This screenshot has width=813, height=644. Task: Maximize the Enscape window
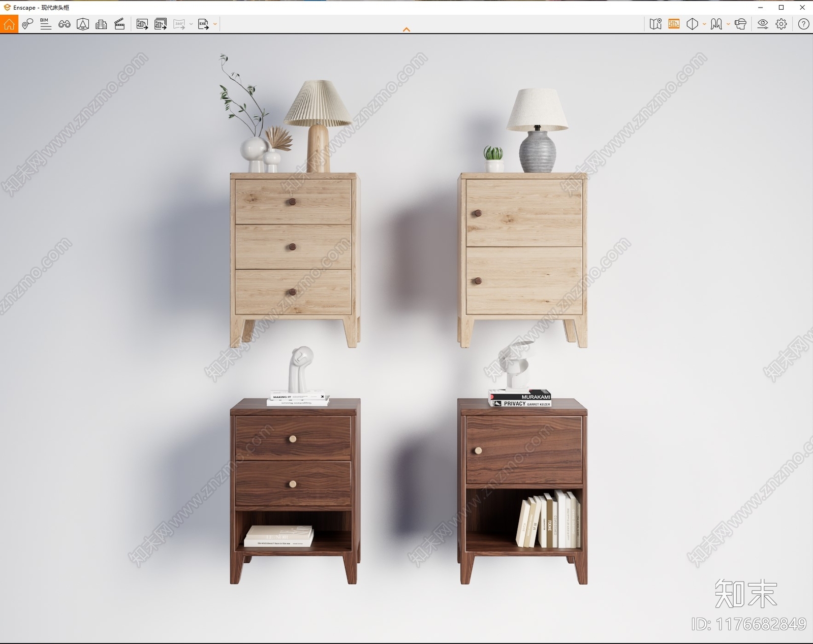pos(781,7)
